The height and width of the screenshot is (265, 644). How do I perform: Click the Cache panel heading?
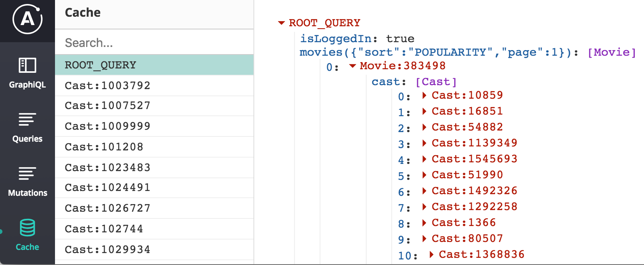(x=83, y=13)
